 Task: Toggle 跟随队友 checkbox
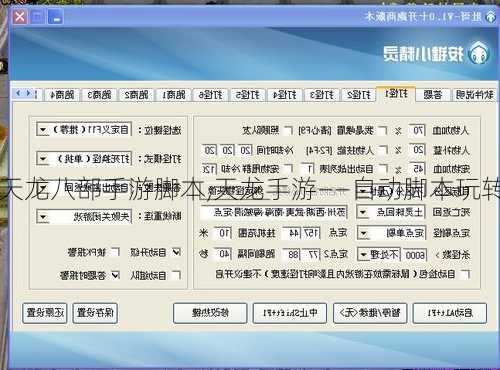pyautogui.click(x=288, y=130)
